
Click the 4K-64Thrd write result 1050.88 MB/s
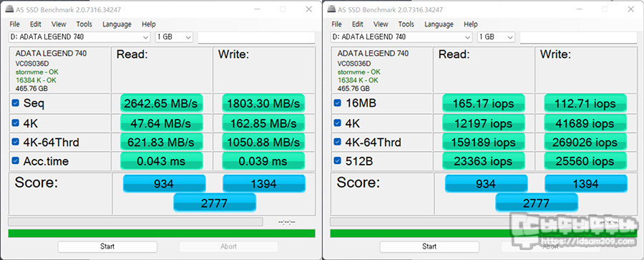coord(263,142)
